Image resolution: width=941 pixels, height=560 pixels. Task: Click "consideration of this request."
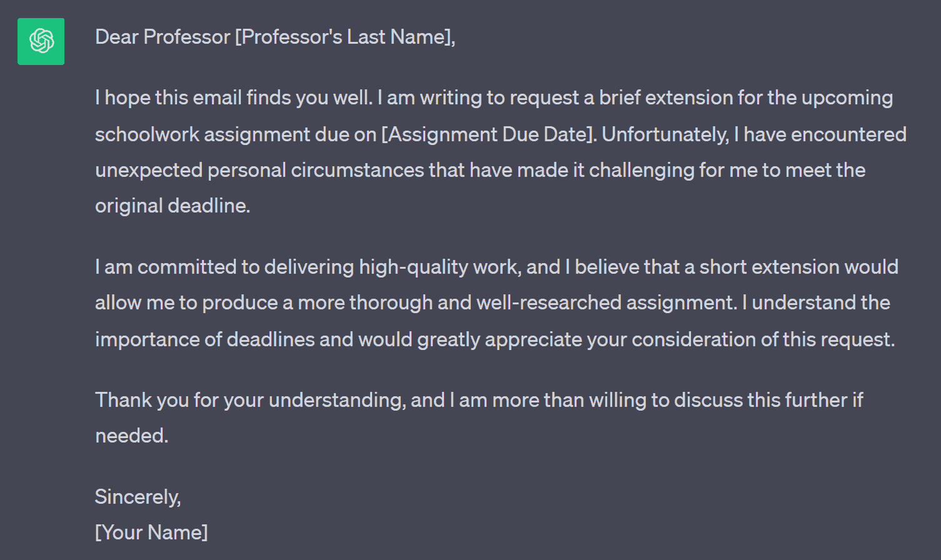763,339
